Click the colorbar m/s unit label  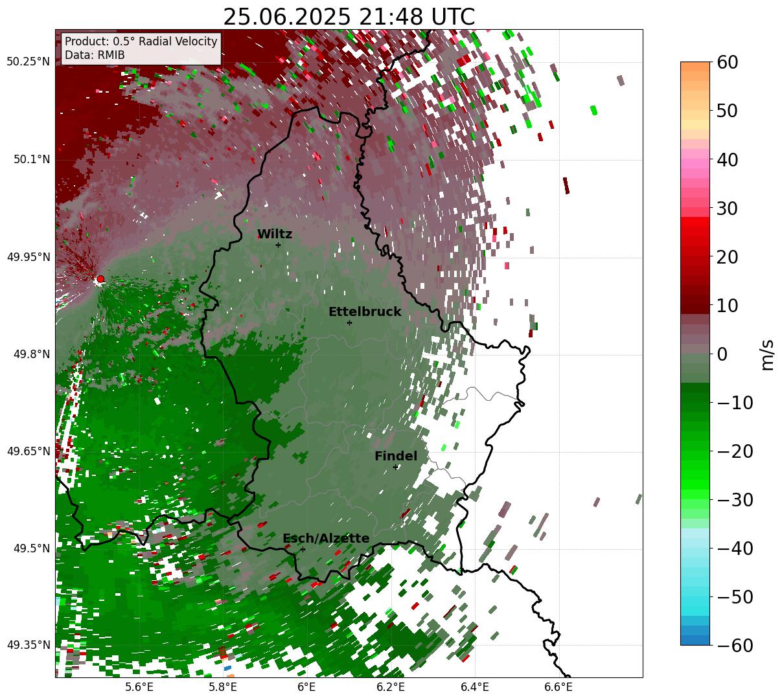767,354
